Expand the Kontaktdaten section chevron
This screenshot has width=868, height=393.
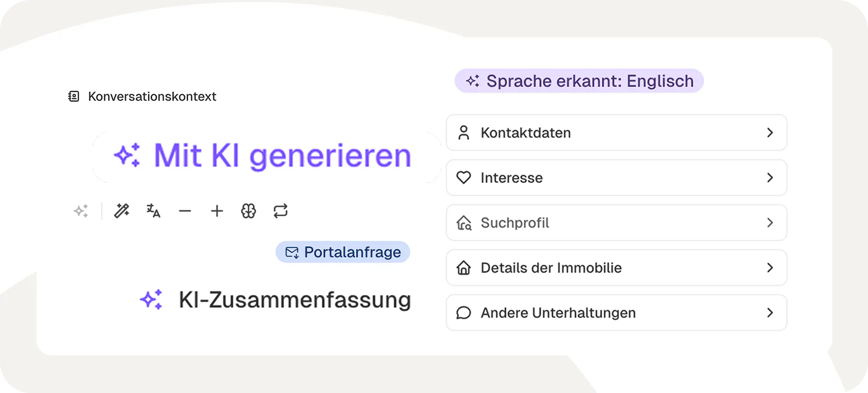coord(770,133)
